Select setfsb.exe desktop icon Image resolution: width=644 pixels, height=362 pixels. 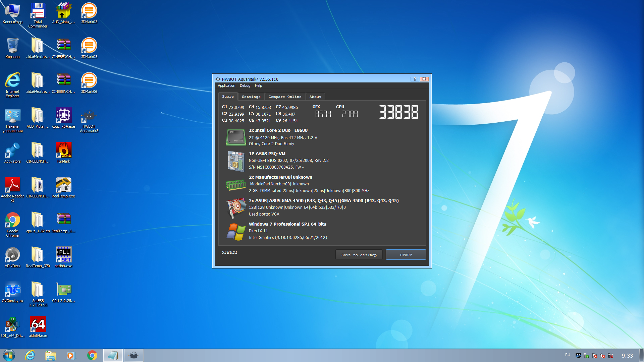pyautogui.click(x=63, y=257)
